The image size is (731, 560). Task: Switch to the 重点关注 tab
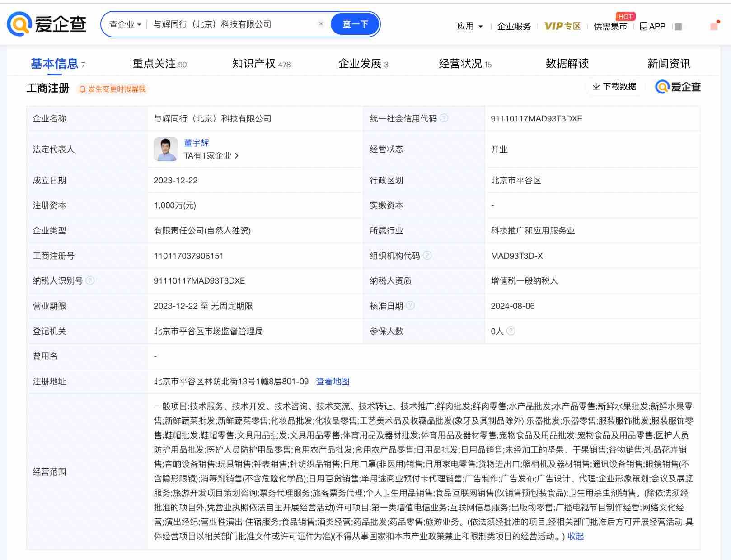[159, 64]
